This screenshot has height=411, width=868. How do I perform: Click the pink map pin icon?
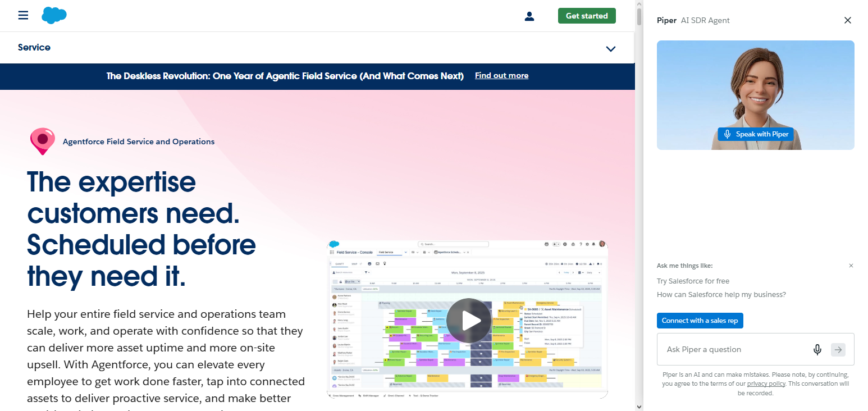[x=43, y=141]
